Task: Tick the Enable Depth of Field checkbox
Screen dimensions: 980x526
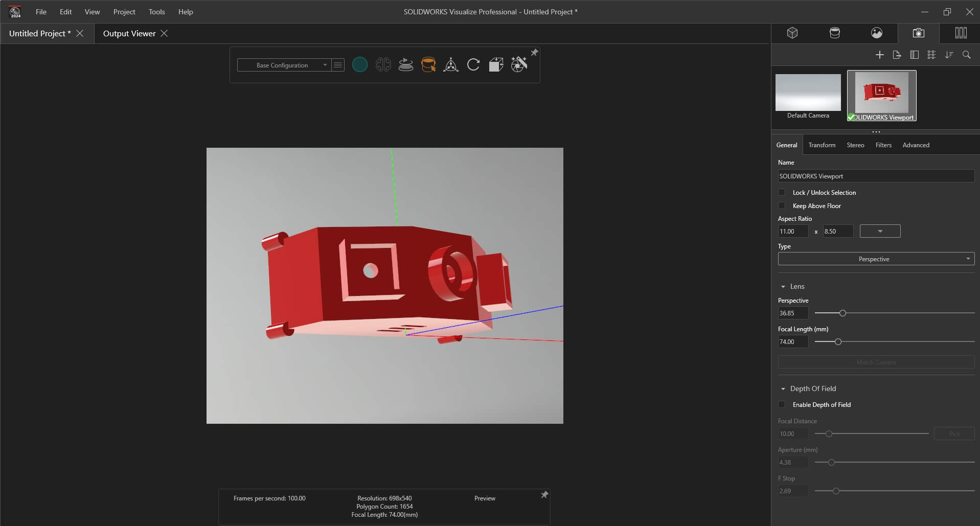Action: click(x=782, y=405)
